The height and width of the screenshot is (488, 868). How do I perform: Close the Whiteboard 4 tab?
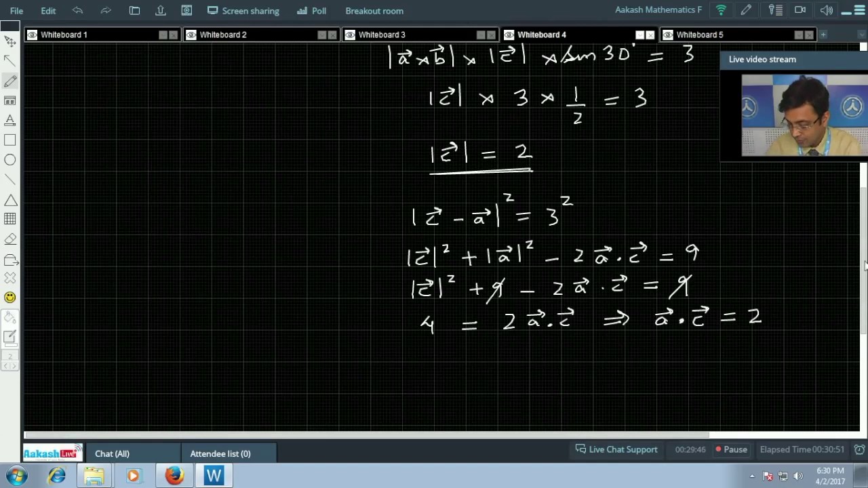pos(650,35)
